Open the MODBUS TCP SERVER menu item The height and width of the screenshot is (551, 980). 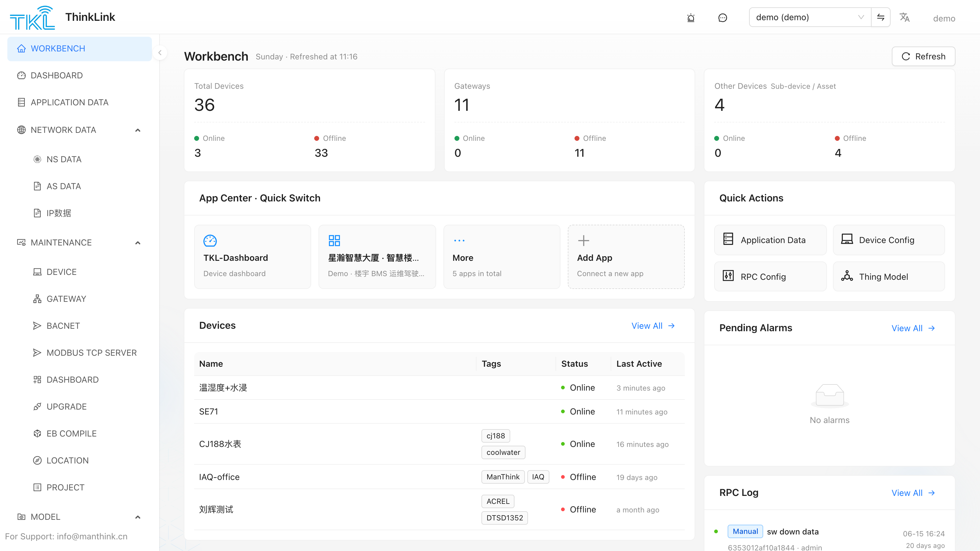(x=80, y=353)
